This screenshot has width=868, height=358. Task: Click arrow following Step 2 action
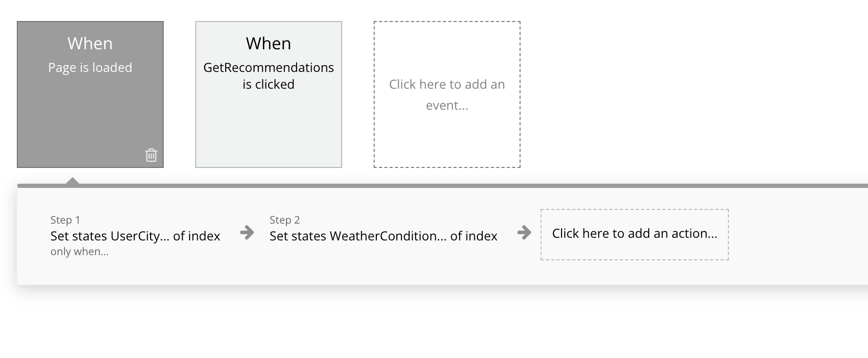524,232
